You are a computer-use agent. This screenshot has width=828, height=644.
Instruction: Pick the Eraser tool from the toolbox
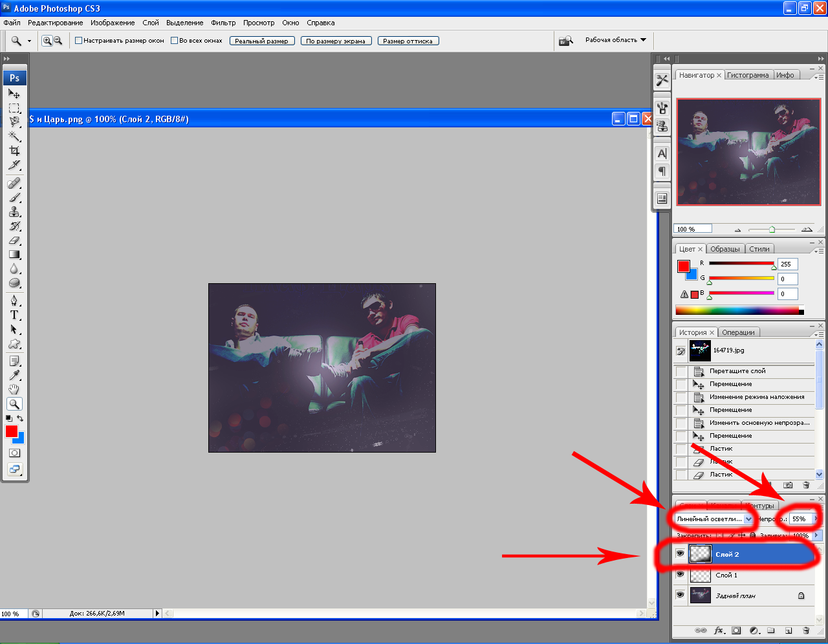(14, 241)
